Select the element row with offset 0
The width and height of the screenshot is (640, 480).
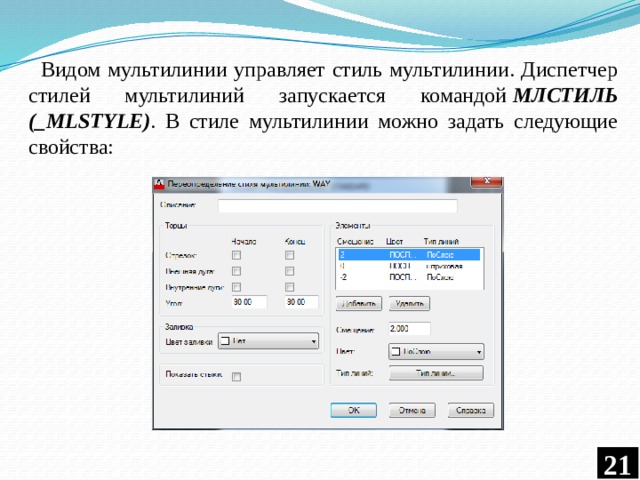point(409,266)
